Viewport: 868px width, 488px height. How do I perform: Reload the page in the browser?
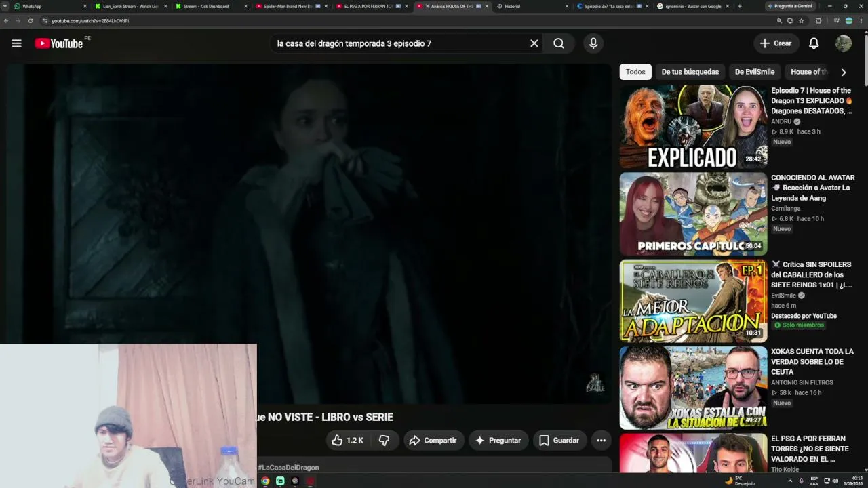coord(31,21)
